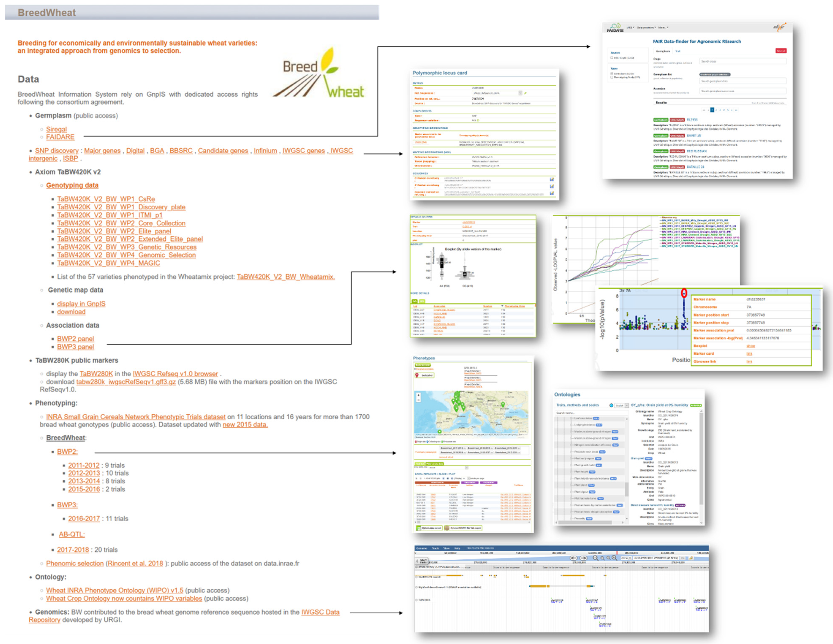Viewport: 833px width, 644px height.
Task: Open the Siregal link
Action: click(56, 129)
